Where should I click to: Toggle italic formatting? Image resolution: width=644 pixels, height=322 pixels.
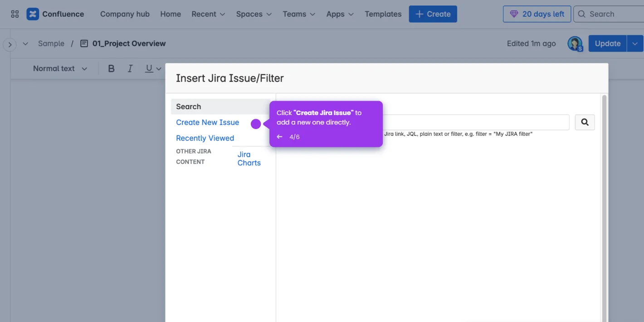(x=130, y=68)
